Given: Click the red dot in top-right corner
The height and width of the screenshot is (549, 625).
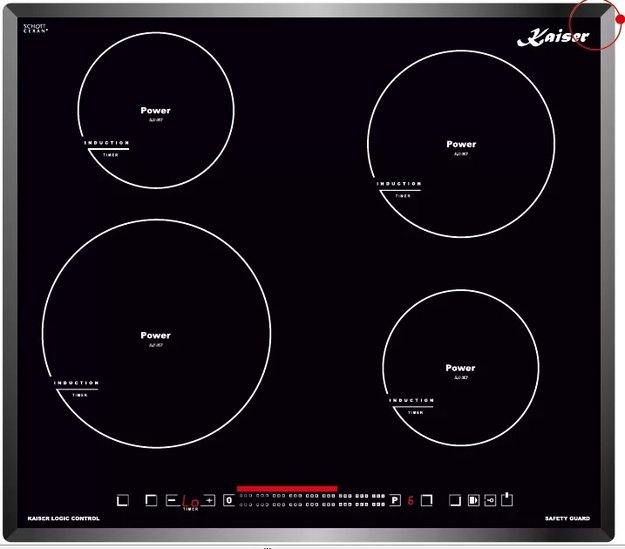Looking at the screenshot, I should click(x=619, y=19).
